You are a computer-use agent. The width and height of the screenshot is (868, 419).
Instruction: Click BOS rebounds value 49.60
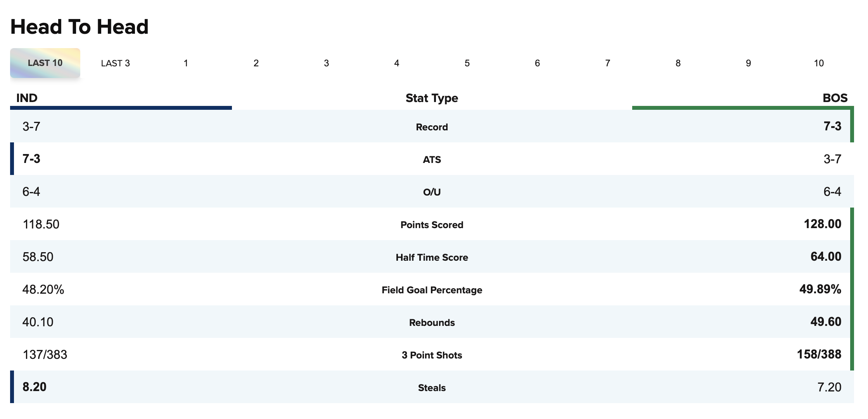tap(826, 322)
